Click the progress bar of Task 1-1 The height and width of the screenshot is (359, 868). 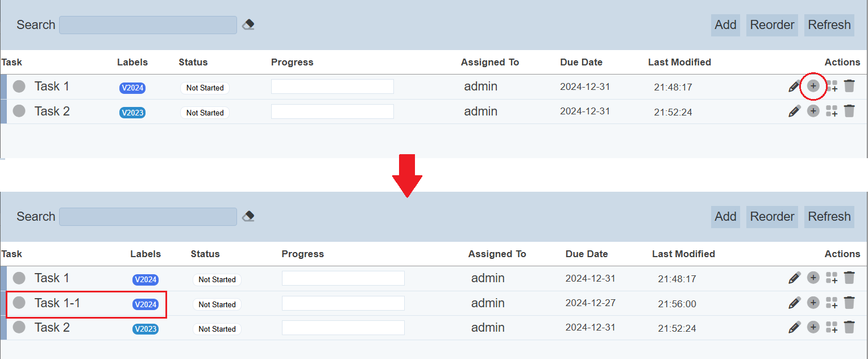[x=343, y=303]
